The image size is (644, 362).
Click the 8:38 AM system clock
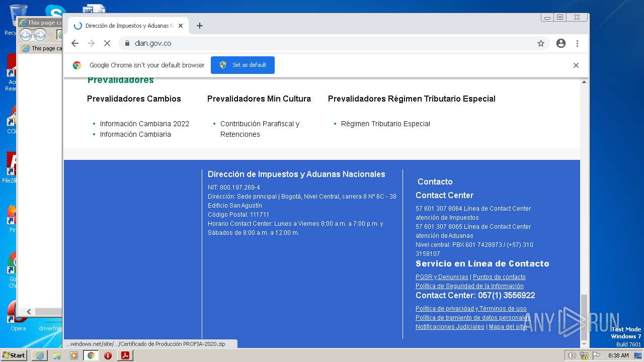(618, 355)
